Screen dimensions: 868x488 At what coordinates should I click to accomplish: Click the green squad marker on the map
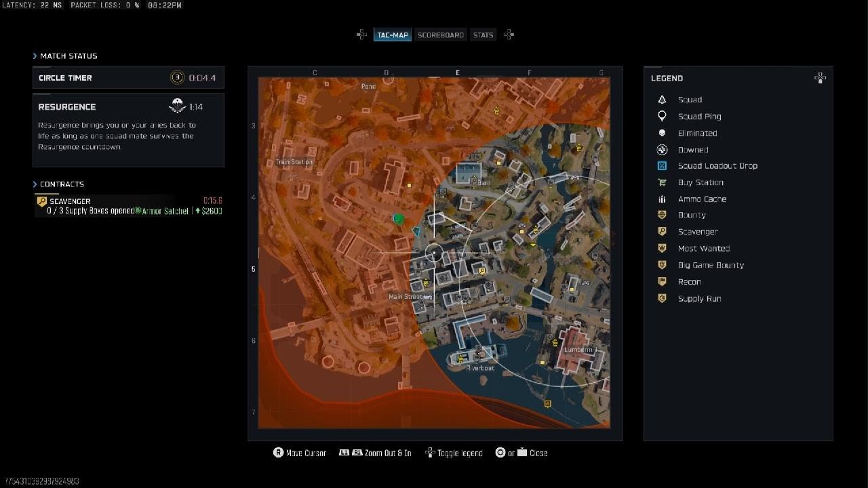coord(399,219)
